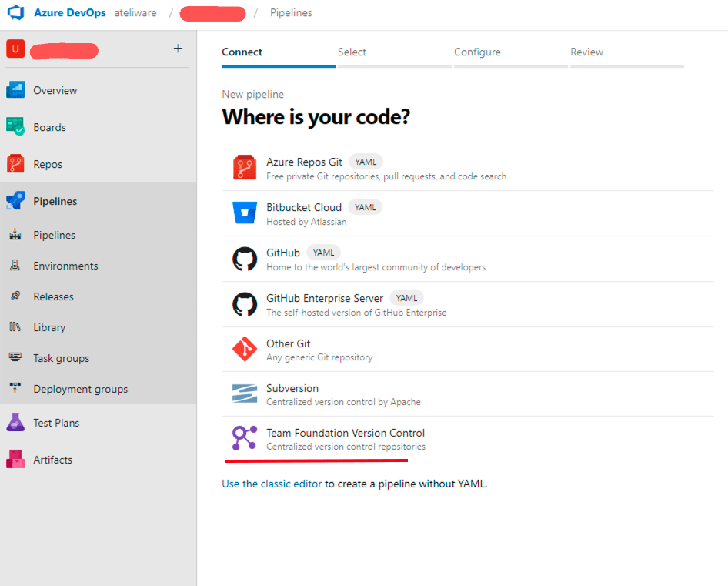Click the GitHub Enterprise Server octocat icon
The image size is (728, 586).
pyautogui.click(x=245, y=304)
